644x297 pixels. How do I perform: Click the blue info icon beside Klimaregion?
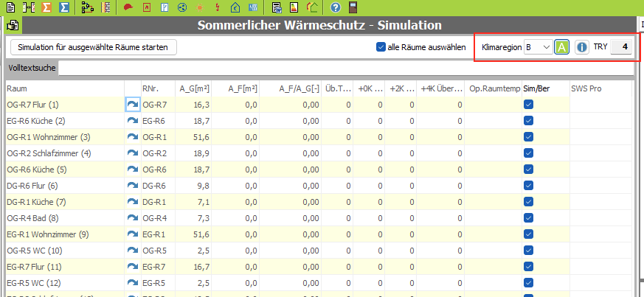tap(582, 47)
